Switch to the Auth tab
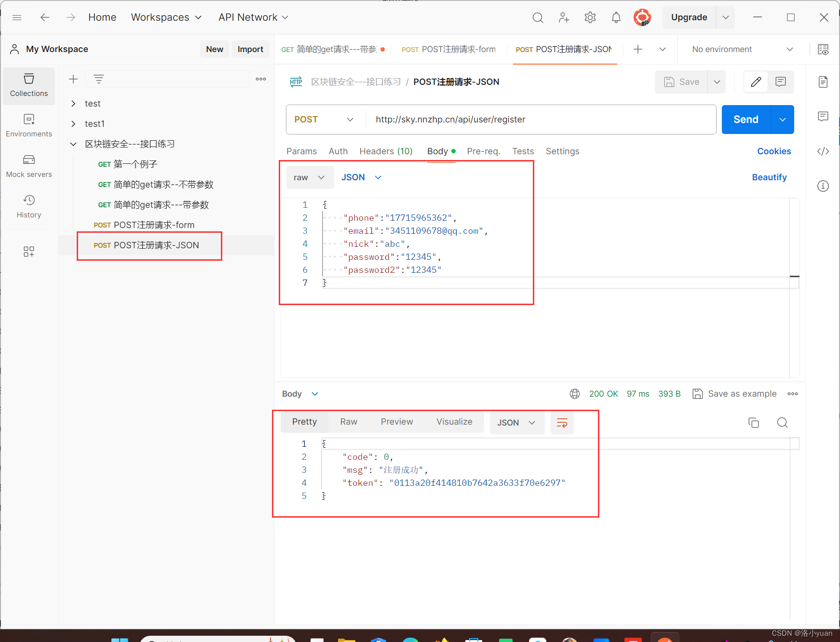Image resolution: width=840 pixels, height=642 pixels. tap(338, 151)
